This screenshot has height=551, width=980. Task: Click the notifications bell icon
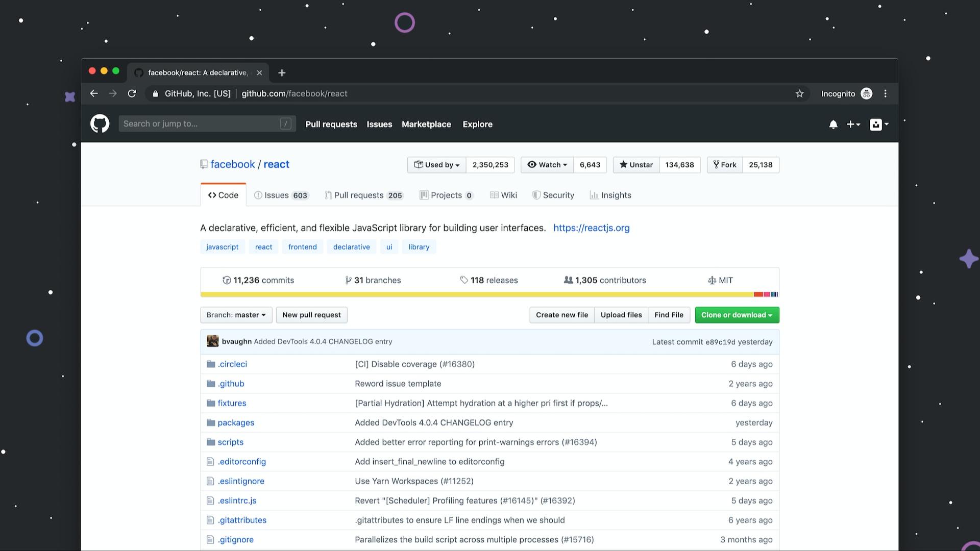coord(834,124)
